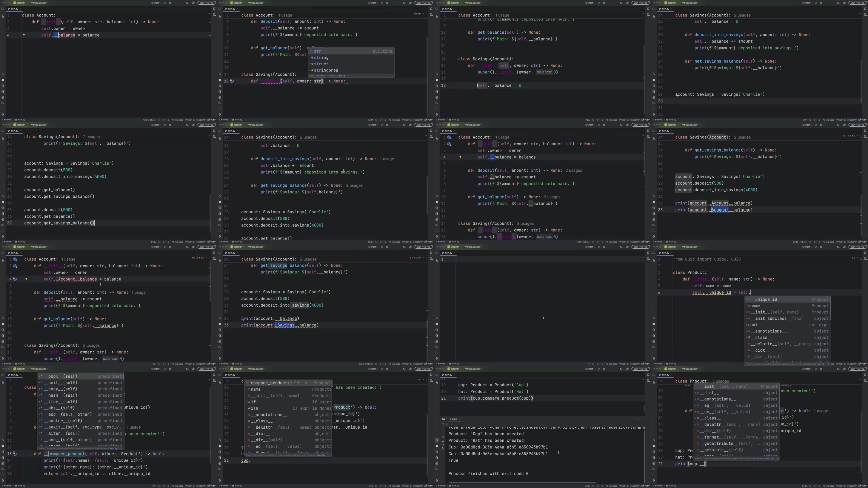The height and width of the screenshot is (488, 868).
Task: Open 'Version control' dropdown in the empty-editor window
Action: [x=473, y=247]
